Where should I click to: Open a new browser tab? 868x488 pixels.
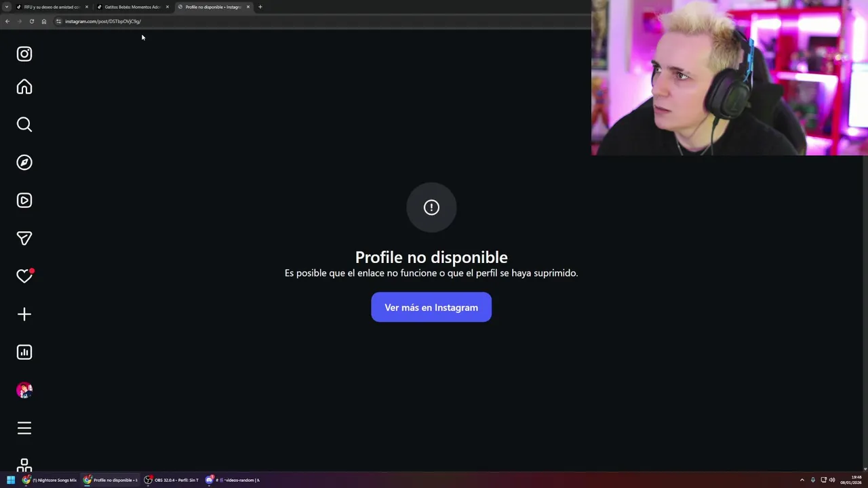260,7
